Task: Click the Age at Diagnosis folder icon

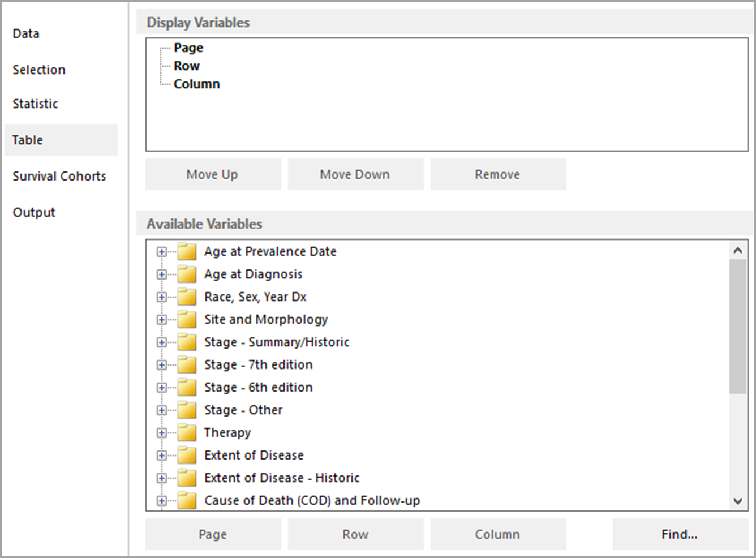Action: pyautogui.click(x=187, y=274)
